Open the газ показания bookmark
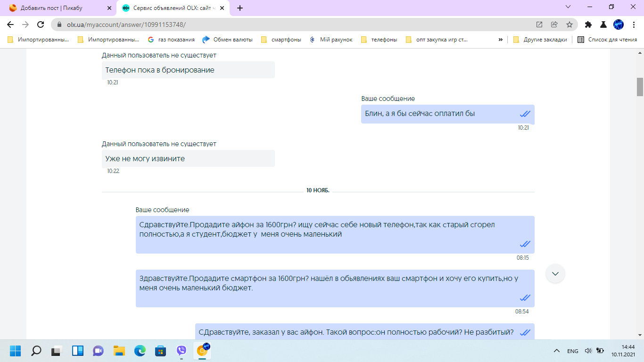 [x=171, y=40]
